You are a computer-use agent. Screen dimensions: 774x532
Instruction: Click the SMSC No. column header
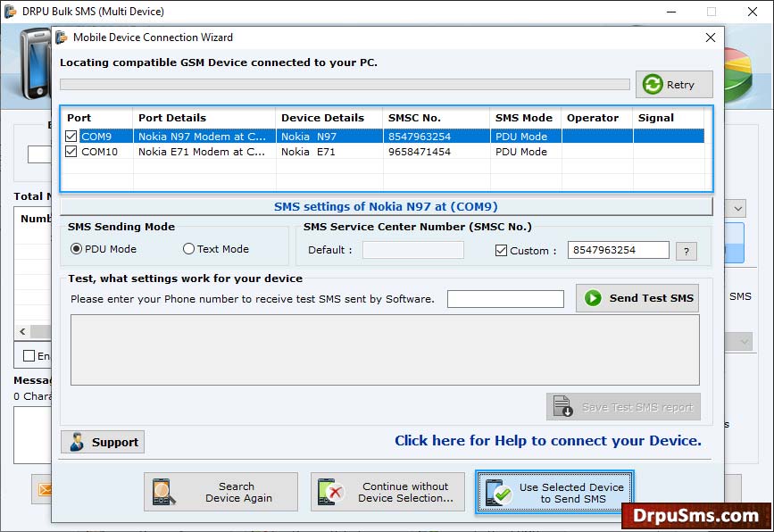point(437,118)
